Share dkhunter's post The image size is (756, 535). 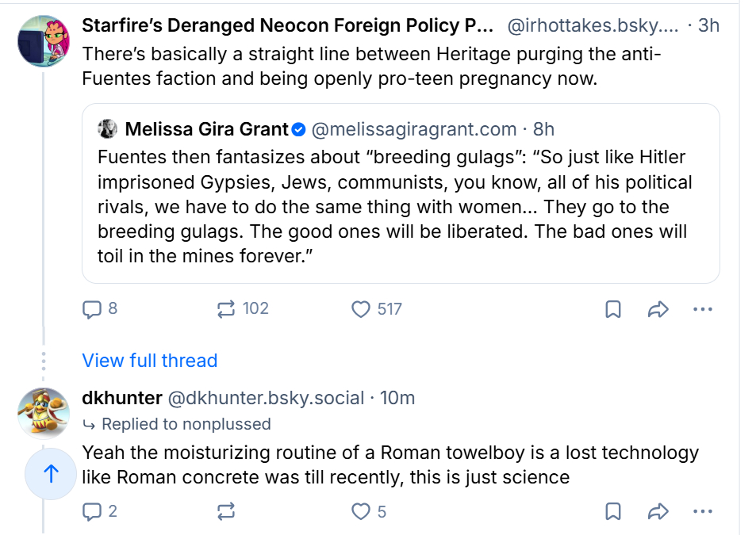coord(658,511)
